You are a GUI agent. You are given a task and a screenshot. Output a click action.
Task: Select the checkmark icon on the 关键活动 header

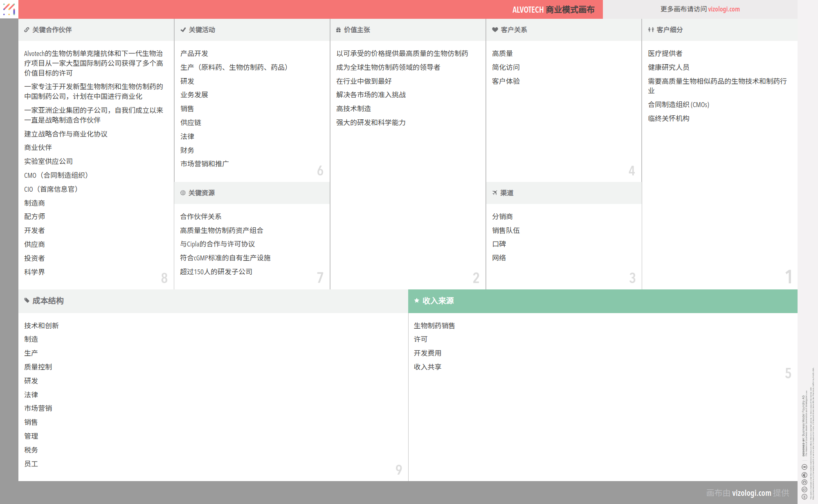click(182, 29)
